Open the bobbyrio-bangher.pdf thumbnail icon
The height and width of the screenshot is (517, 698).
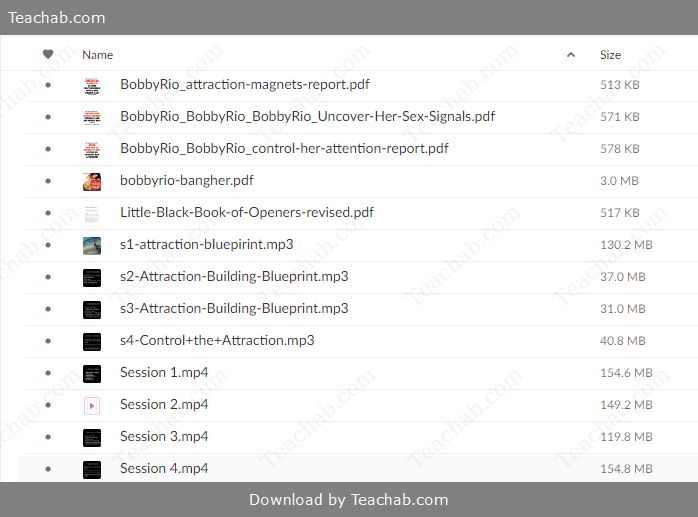pos(92,182)
